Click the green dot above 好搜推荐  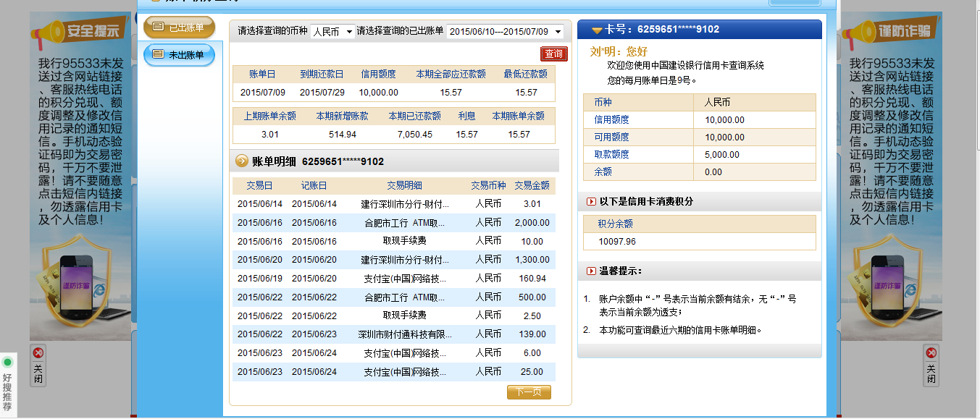7,362
